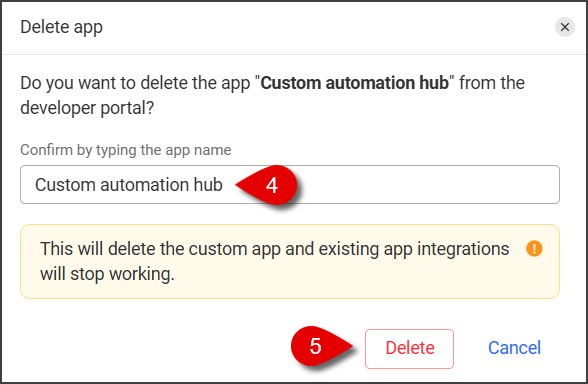Click the 'Confirm by typing the app name' label
The height and width of the screenshot is (384, 588).
(126, 150)
